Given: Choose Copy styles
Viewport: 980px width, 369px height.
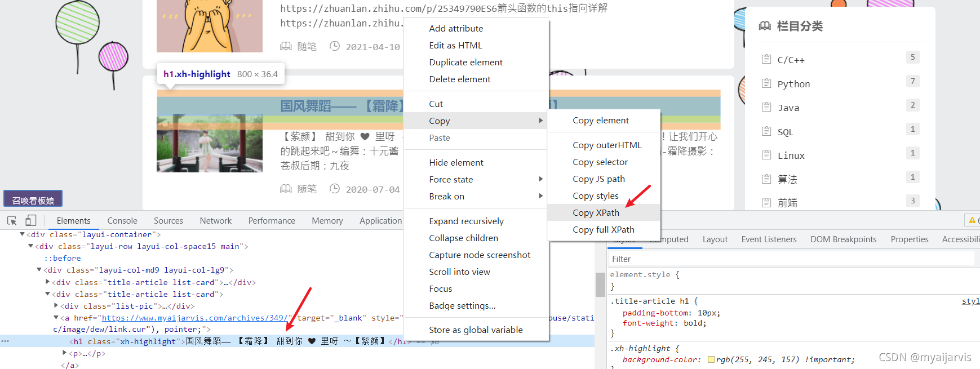Looking at the screenshot, I should point(604,195).
